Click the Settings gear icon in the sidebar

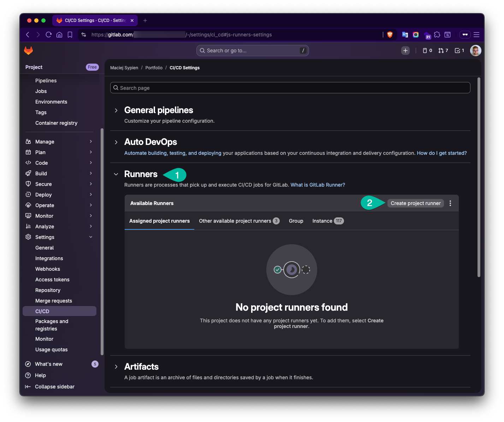pos(29,237)
